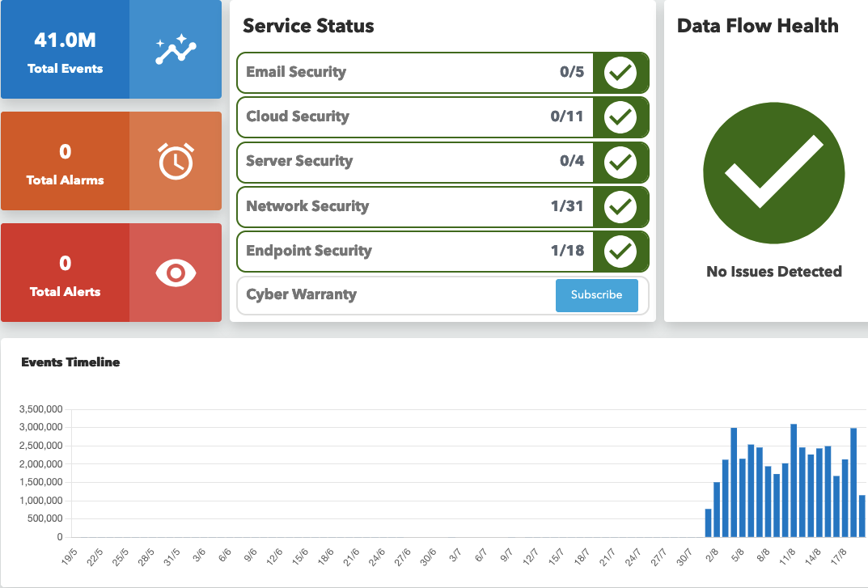
Task: Open the 41.0M Total Events card
Action: pos(112,49)
